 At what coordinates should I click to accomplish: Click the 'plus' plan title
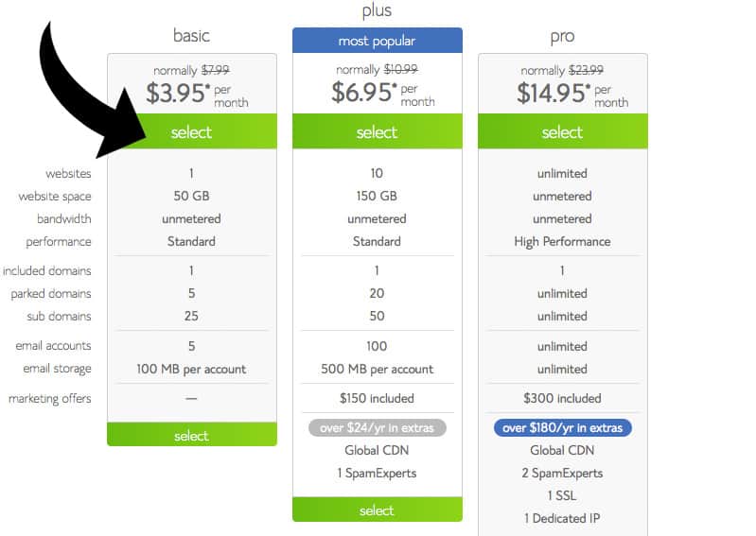[377, 10]
